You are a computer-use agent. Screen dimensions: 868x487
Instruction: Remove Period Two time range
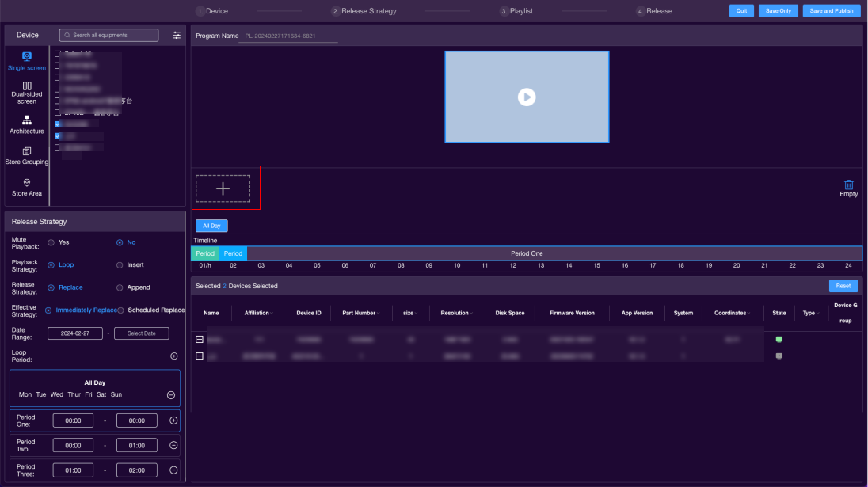[x=173, y=446]
